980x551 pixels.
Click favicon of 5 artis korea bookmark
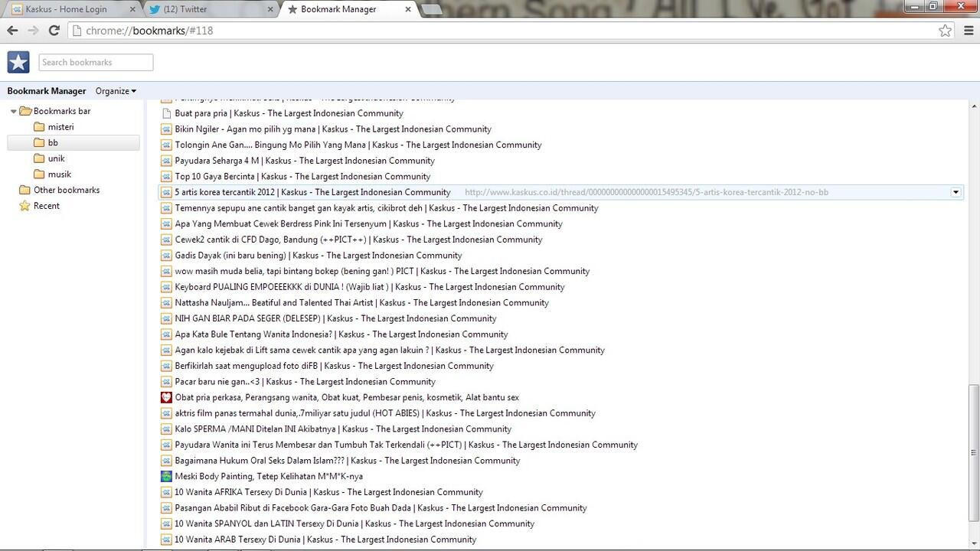[x=166, y=192]
